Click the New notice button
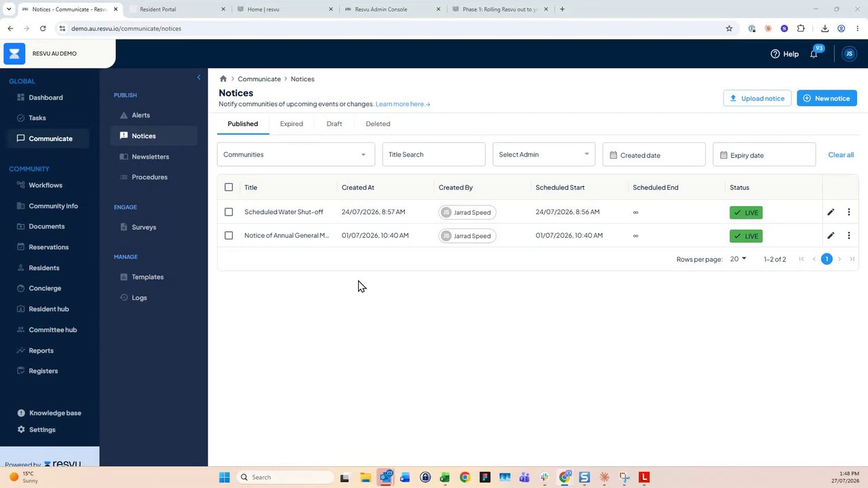 (x=827, y=98)
